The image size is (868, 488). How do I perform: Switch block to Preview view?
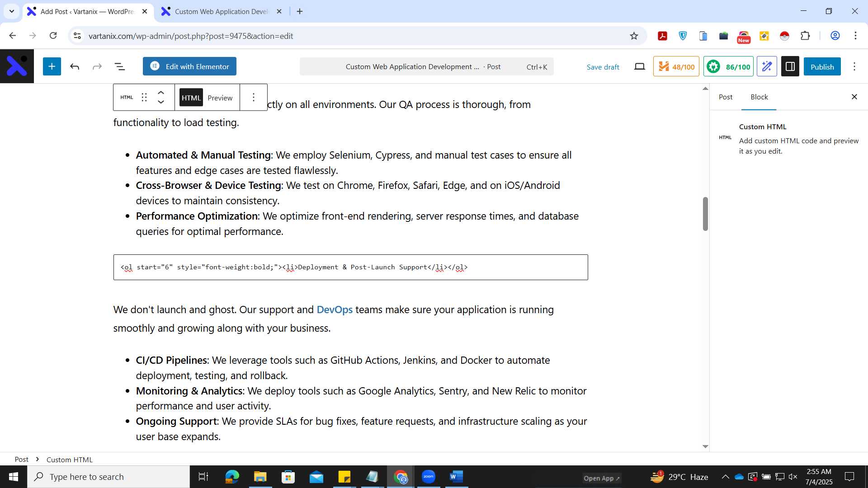point(220,98)
